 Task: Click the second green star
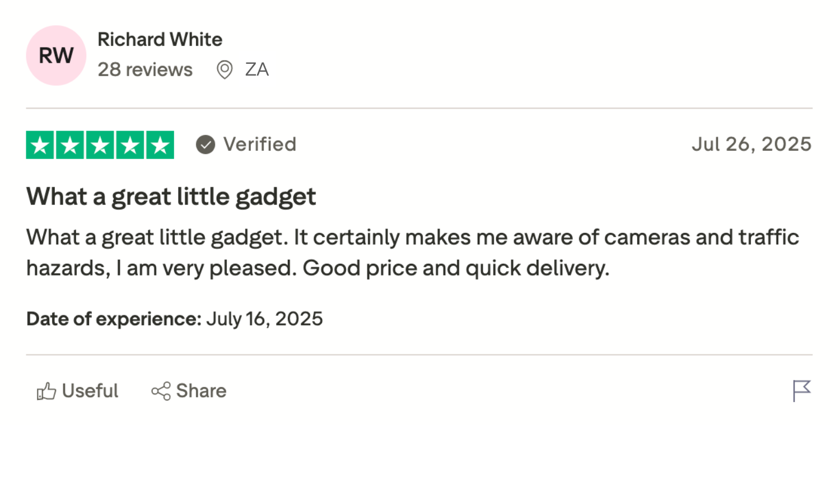(x=70, y=145)
